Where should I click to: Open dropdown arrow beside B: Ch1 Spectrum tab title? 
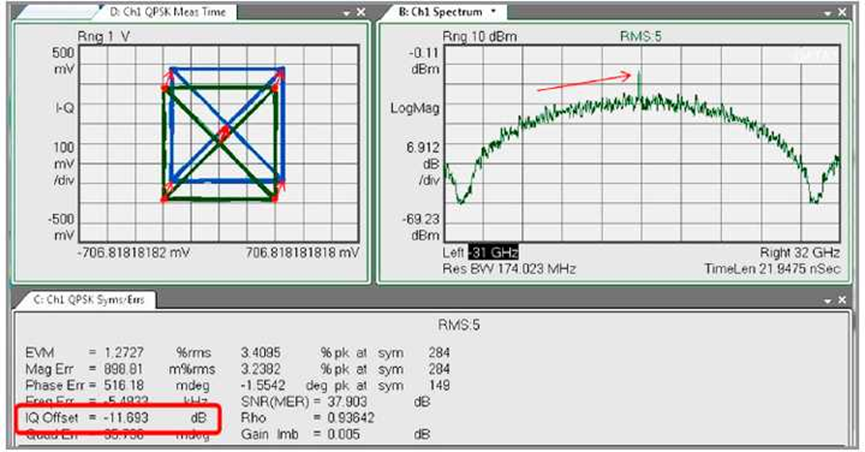pyautogui.click(x=494, y=12)
